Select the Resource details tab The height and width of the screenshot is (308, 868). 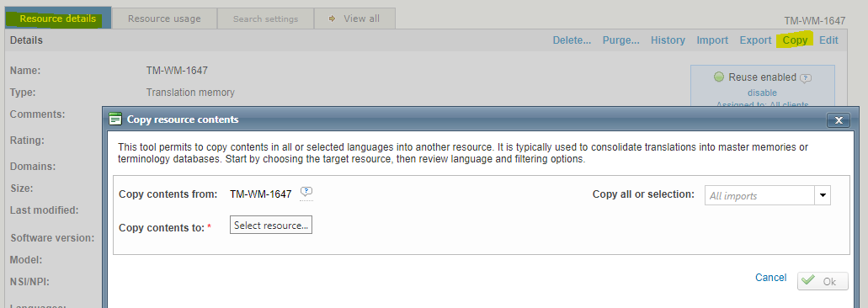point(58,19)
